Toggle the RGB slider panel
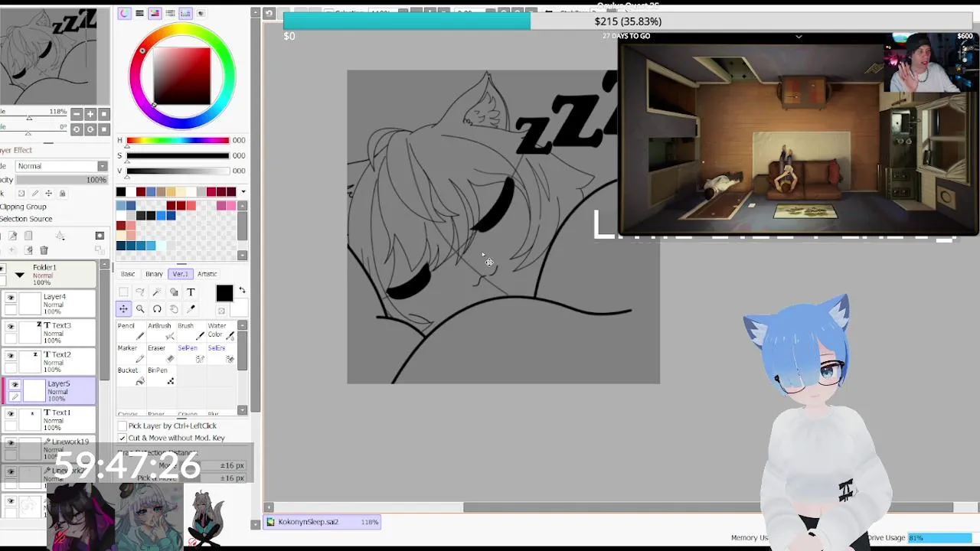The height and width of the screenshot is (551, 980). [139, 13]
